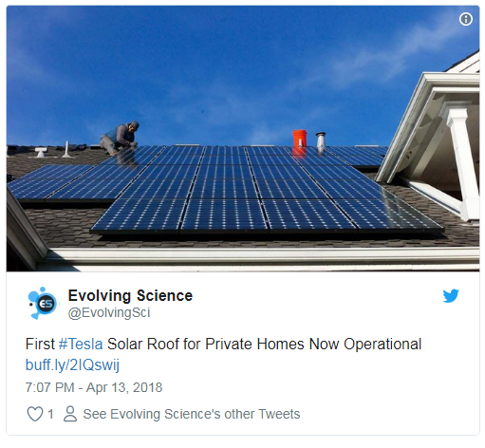The image size is (485, 448).
Task: Like the tweet with the heart icon
Action: tap(35, 414)
